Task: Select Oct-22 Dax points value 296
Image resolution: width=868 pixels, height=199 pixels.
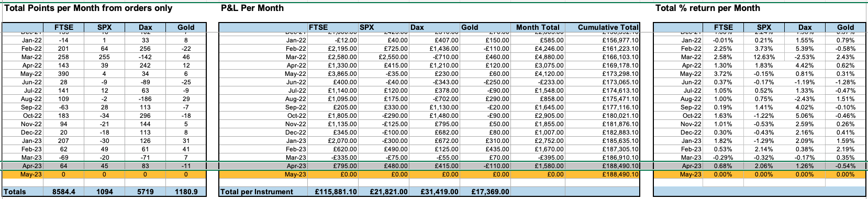Action: tap(146, 116)
